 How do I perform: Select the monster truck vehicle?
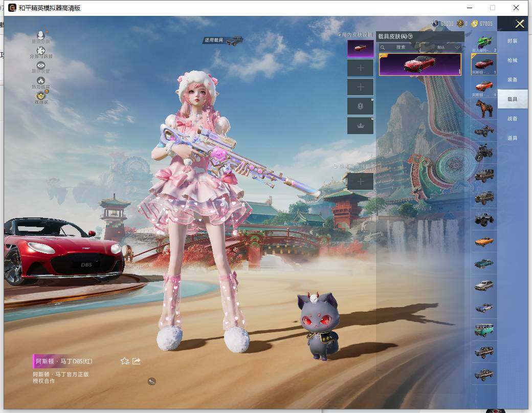[484, 219]
